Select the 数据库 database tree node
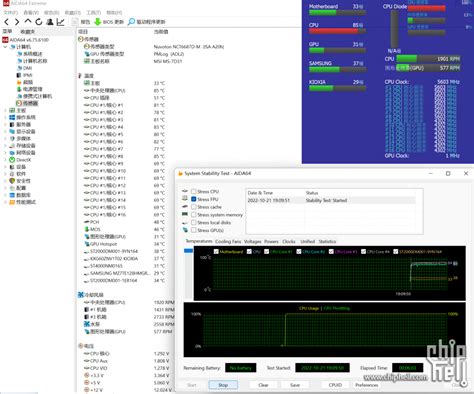Image resolution: width=474 pixels, height=394 pixels. [20, 195]
